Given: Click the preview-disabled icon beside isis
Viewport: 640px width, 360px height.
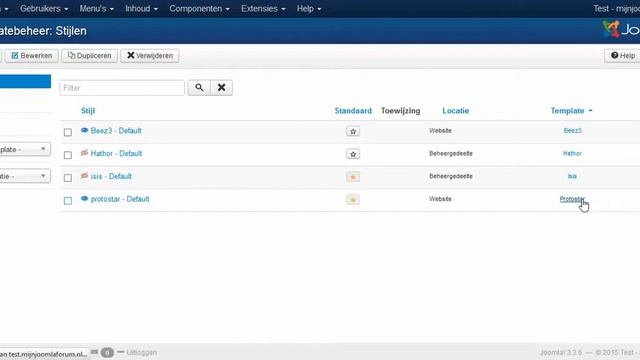Looking at the screenshot, I should coord(84,176).
